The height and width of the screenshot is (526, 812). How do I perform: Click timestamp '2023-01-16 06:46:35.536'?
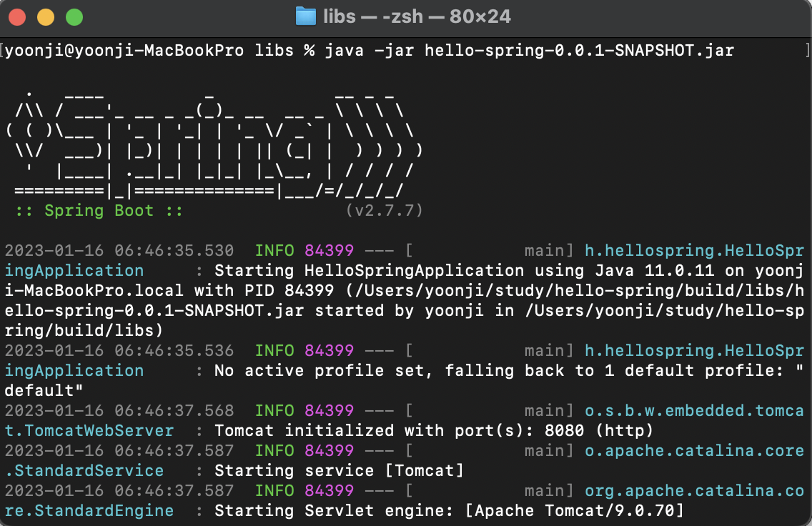(x=119, y=351)
